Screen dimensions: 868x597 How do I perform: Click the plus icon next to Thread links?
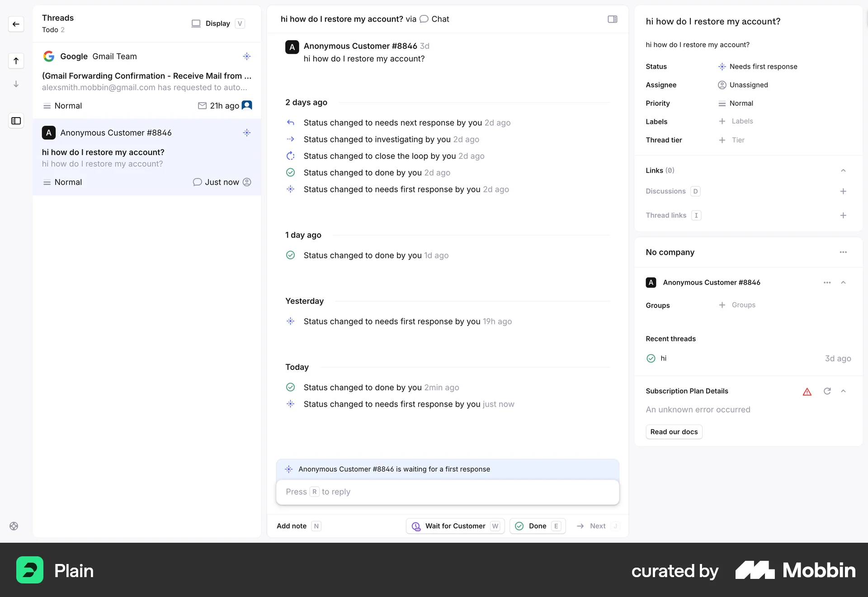844,215
